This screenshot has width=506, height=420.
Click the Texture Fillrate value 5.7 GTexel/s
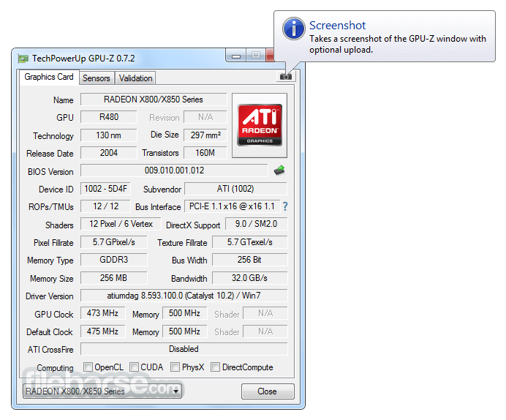(x=250, y=242)
